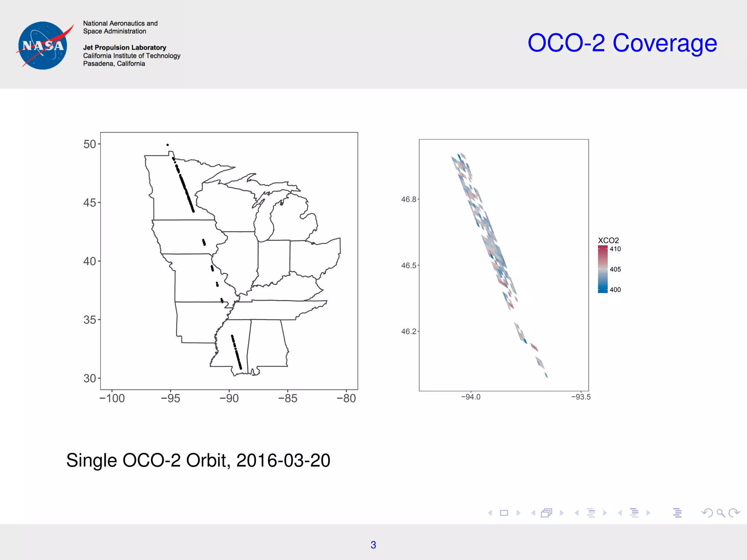
Task: Click the −93.5 longitude axis label
Action: point(581,397)
